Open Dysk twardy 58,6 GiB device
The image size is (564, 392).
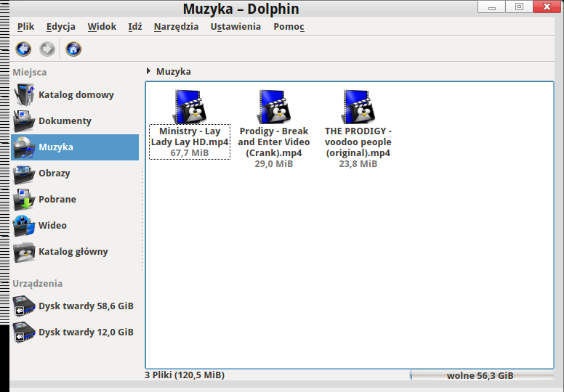point(75,306)
